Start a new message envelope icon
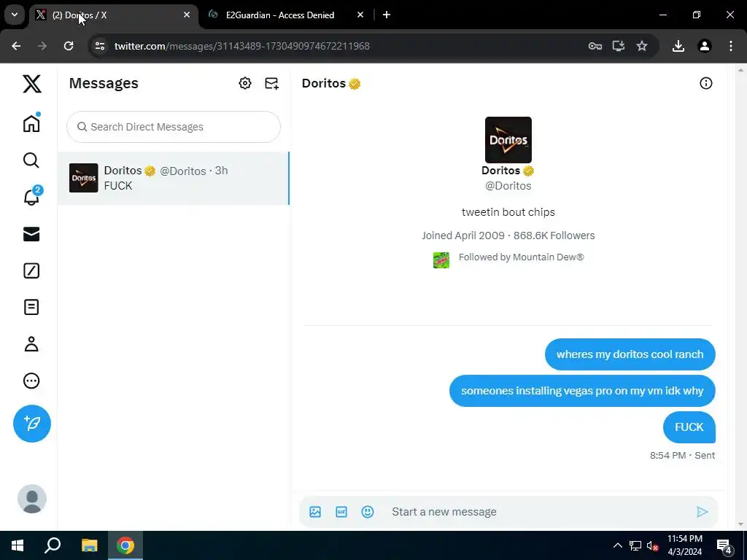 (x=271, y=83)
